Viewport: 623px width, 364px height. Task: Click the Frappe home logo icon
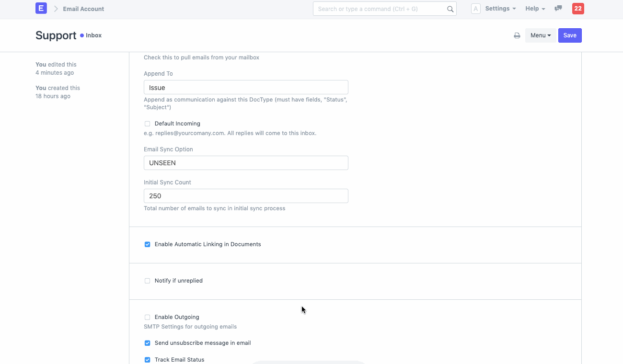pos(41,8)
